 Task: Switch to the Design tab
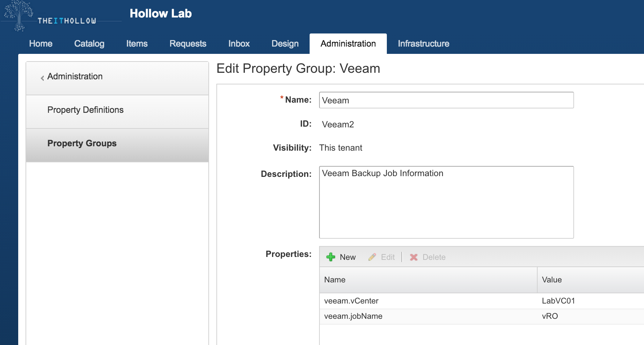click(x=285, y=44)
